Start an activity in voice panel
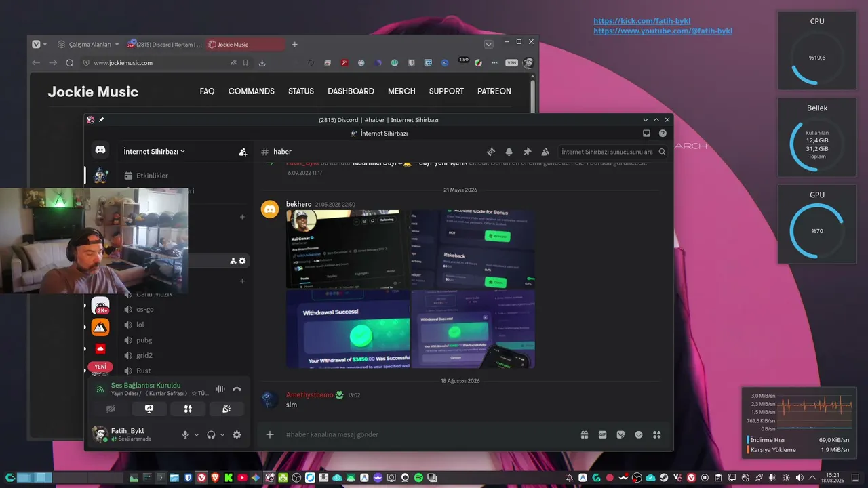 [x=188, y=409]
